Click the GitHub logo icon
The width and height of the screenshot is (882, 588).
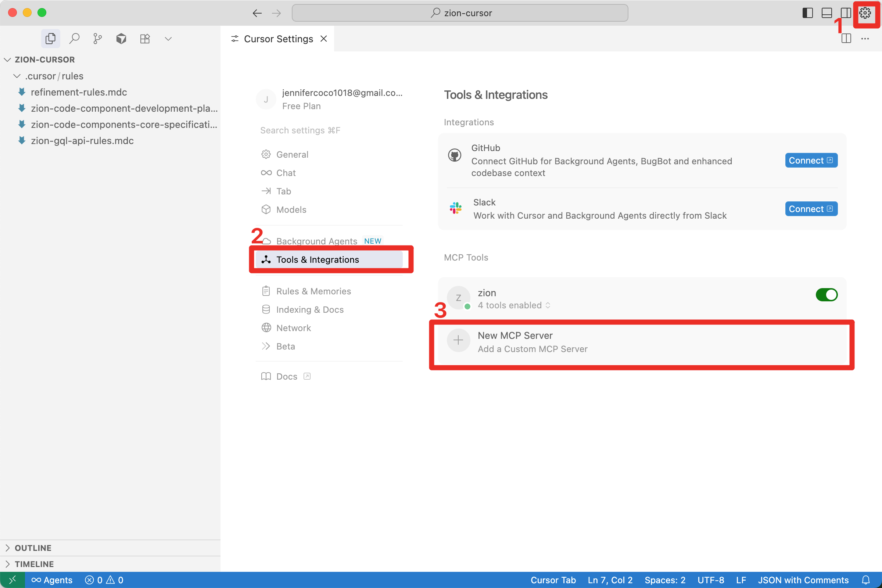455,155
